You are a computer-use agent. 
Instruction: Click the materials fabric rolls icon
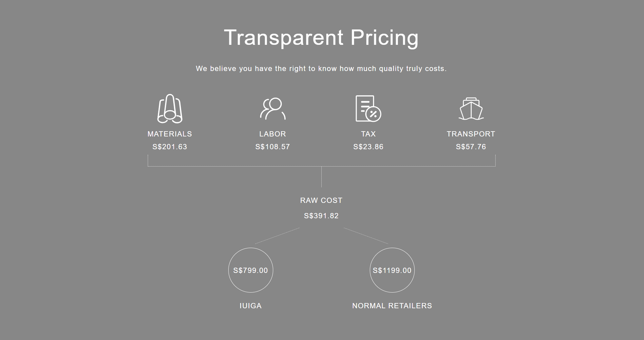tap(170, 109)
